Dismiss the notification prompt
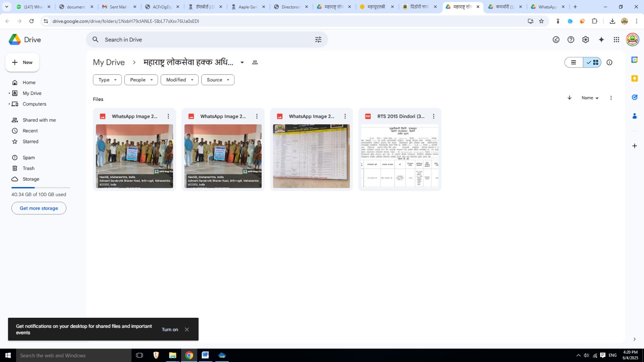 click(x=187, y=329)
